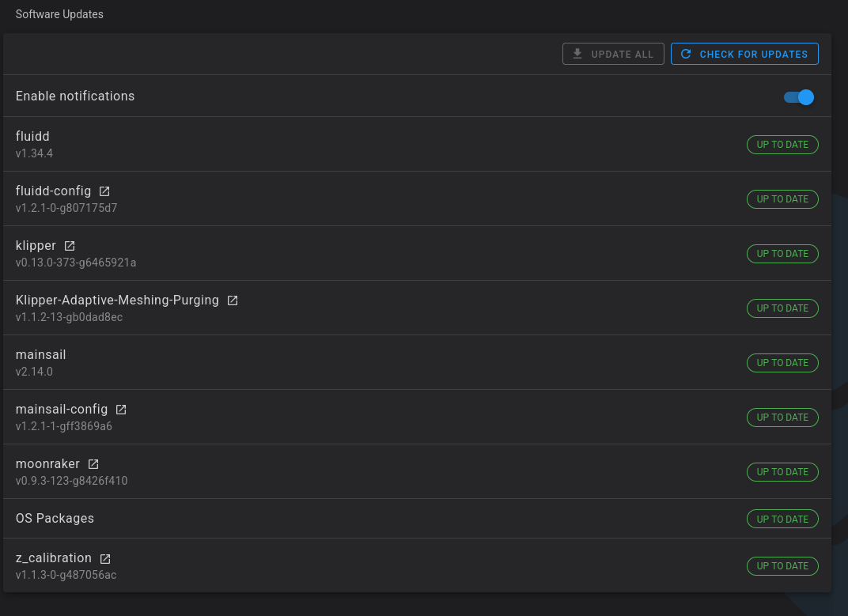Screen dimensions: 848x616
Task: Select version text v1.1.2-13-gb0dad8ec
Action: [70, 317]
